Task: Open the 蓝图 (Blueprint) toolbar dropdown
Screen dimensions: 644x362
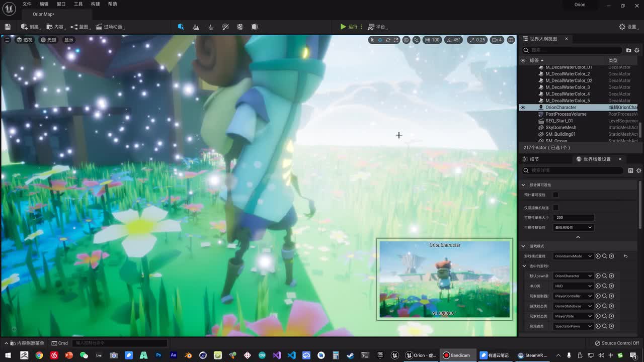Action: click(x=79, y=27)
